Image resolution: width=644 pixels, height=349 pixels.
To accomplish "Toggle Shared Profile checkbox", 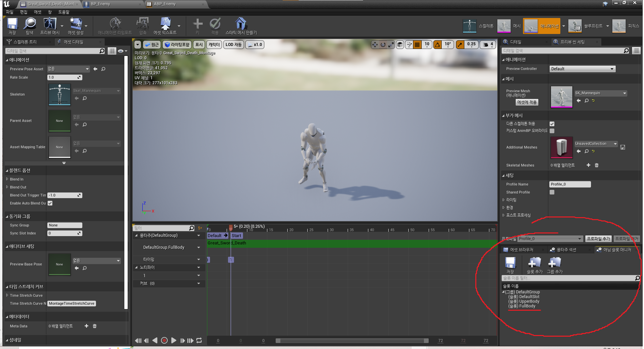I will point(552,192).
